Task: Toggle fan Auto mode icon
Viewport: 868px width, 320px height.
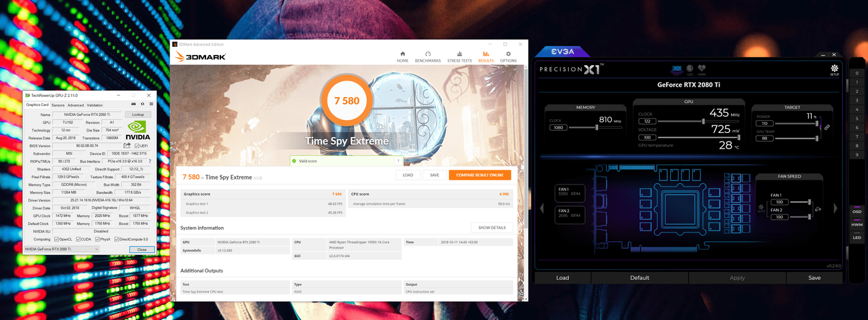Action: pos(762,209)
